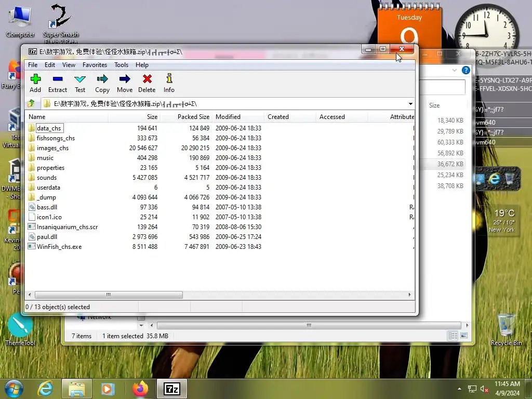532x399 pixels.
Task: Select the bass.dll file icon
Action: pyautogui.click(x=32, y=207)
